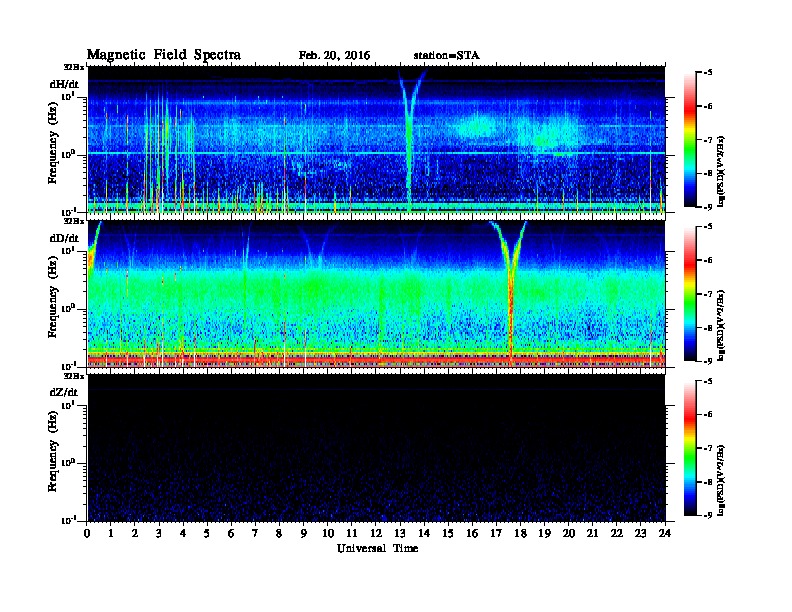Click hour "23" on the time axis
Image resolution: width=792 pixels, height=612 pixels.
point(640,533)
